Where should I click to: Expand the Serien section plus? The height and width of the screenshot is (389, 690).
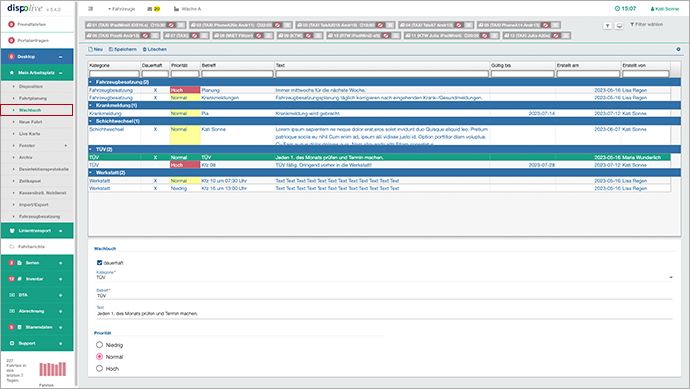click(x=61, y=263)
